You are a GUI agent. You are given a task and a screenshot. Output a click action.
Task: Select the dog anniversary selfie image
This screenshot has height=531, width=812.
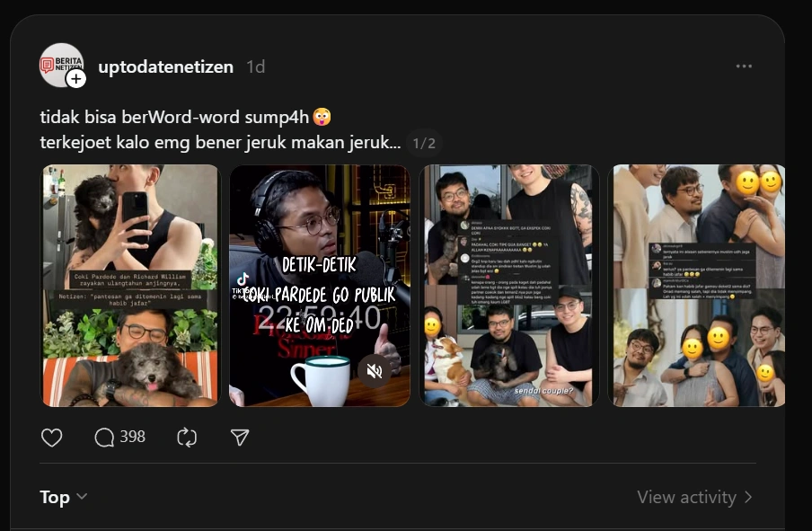pyautogui.click(x=129, y=284)
